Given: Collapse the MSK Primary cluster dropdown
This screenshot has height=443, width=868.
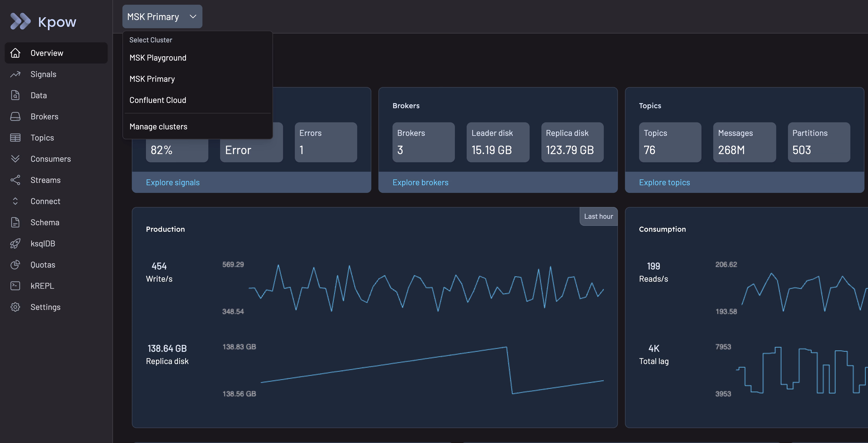Looking at the screenshot, I should click(162, 16).
